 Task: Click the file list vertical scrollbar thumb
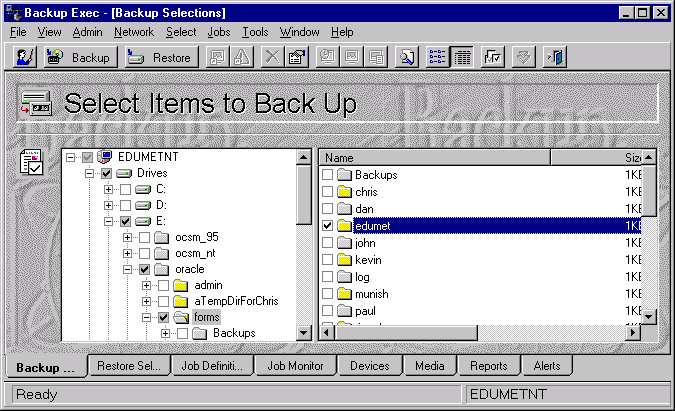point(649,191)
